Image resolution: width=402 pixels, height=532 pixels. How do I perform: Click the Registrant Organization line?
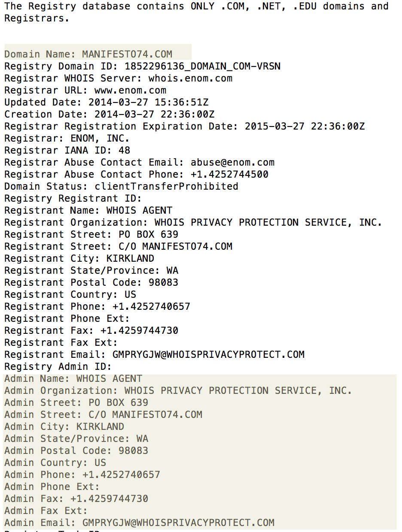click(x=193, y=223)
